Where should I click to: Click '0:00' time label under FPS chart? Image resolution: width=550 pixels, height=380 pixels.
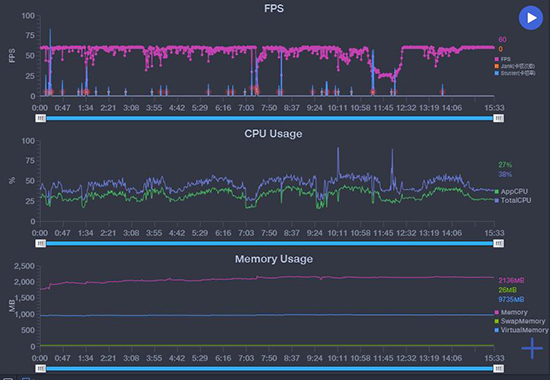40,108
